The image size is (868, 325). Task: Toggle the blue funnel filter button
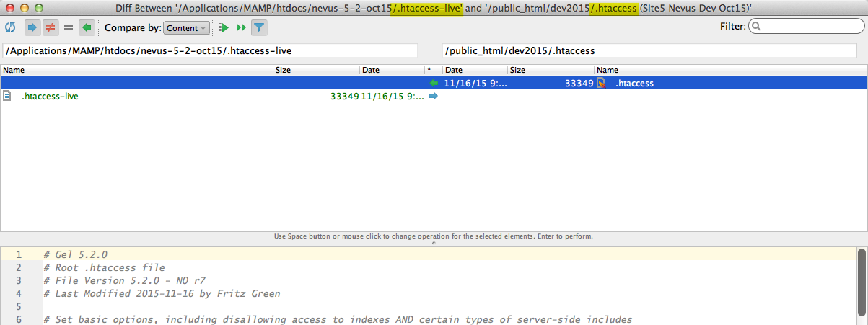tap(259, 28)
